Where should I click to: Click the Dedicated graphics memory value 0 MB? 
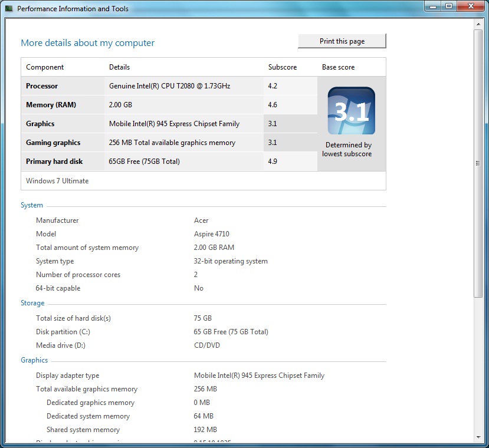[202, 403]
